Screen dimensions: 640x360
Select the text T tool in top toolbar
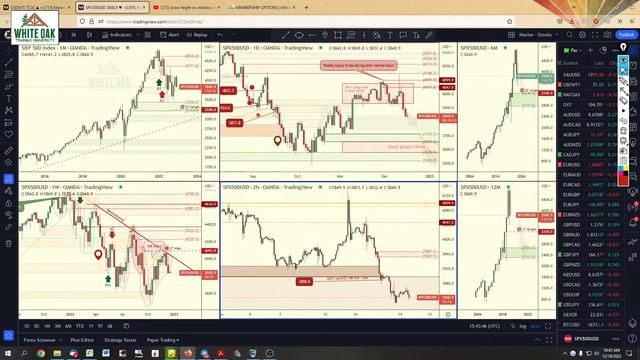click(x=390, y=36)
